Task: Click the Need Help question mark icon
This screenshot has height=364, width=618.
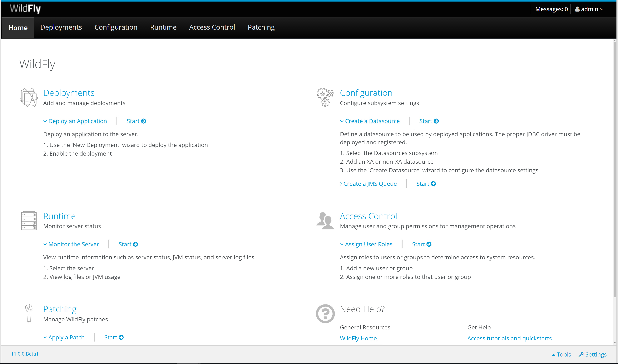Action: pos(325,313)
